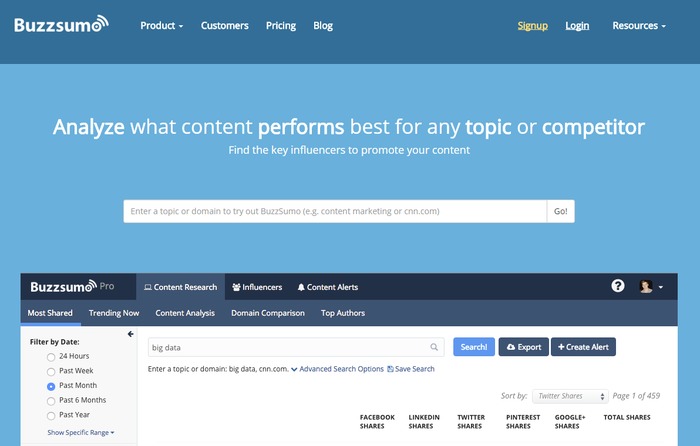Select the 24 Hours date filter

51,357
